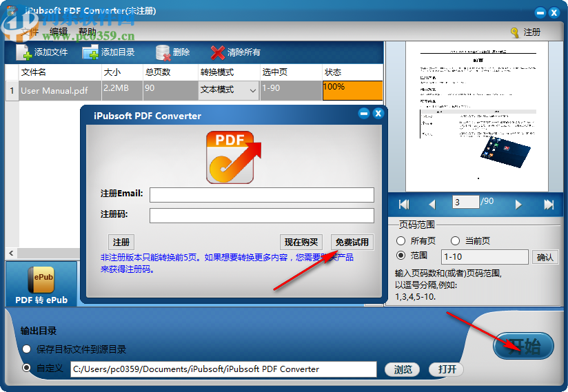
Task: Click the selected pages cell 1-90
Action: [291, 90]
